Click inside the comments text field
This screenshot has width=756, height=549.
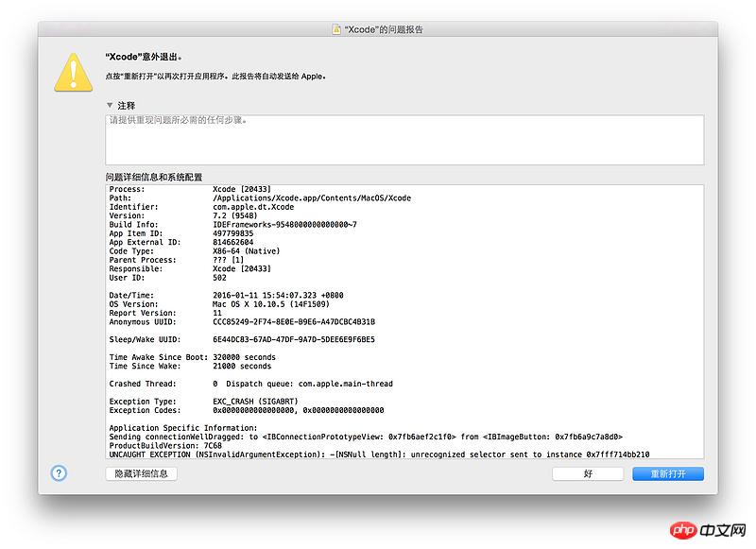[x=404, y=140]
